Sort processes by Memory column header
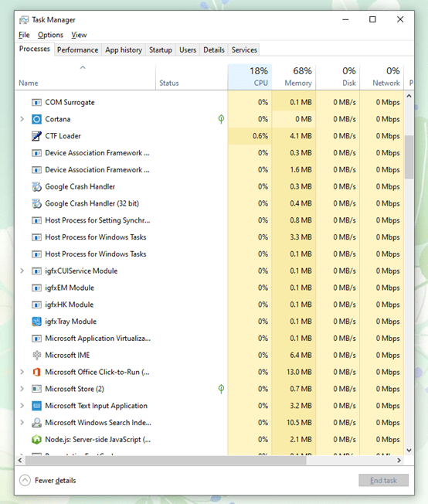 click(294, 77)
